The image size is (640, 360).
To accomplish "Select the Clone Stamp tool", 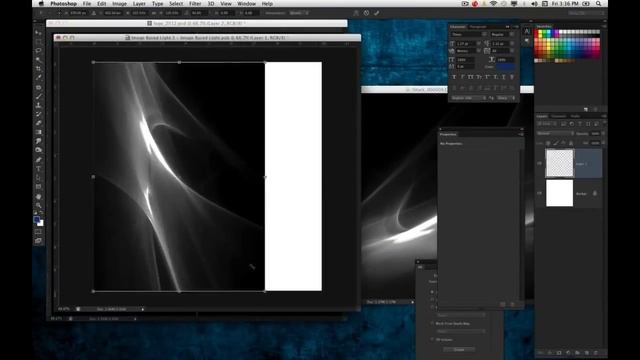I will pyautogui.click(x=38, y=105).
